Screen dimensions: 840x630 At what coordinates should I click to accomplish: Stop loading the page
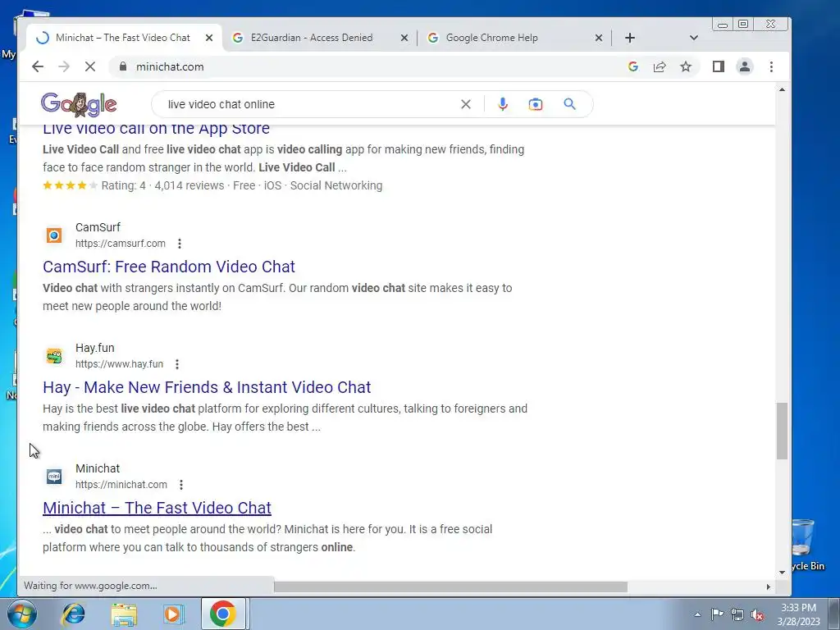[x=90, y=66]
